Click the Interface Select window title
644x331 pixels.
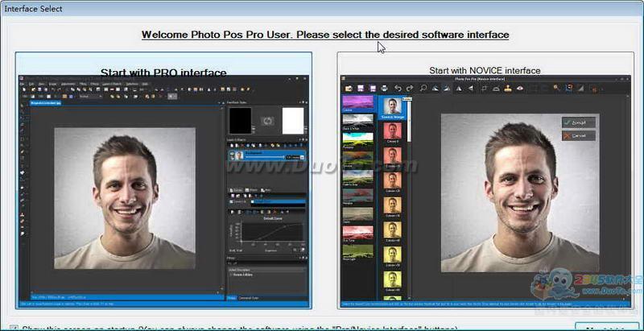(x=33, y=8)
